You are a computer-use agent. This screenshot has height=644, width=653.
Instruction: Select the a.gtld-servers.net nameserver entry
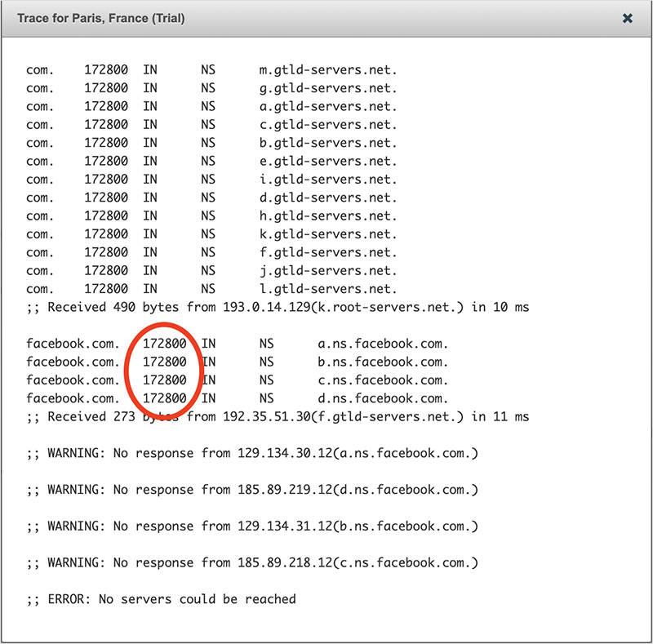[327, 106]
